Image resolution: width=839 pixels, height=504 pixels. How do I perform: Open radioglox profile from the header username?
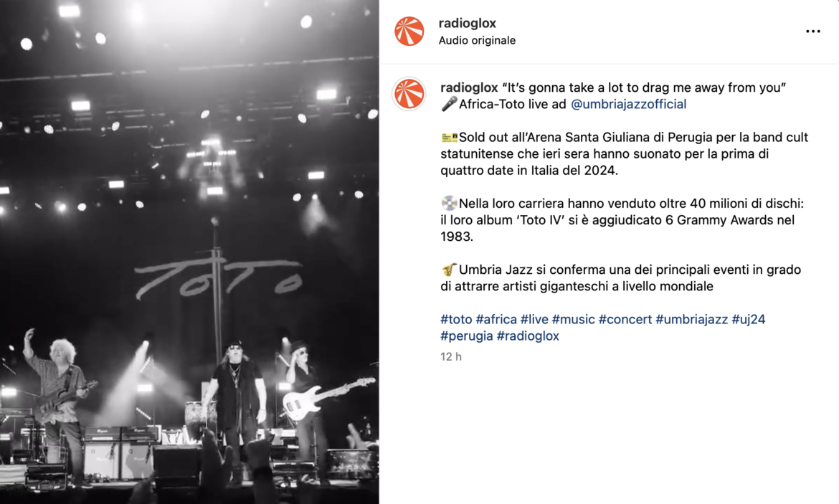(x=467, y=23)
